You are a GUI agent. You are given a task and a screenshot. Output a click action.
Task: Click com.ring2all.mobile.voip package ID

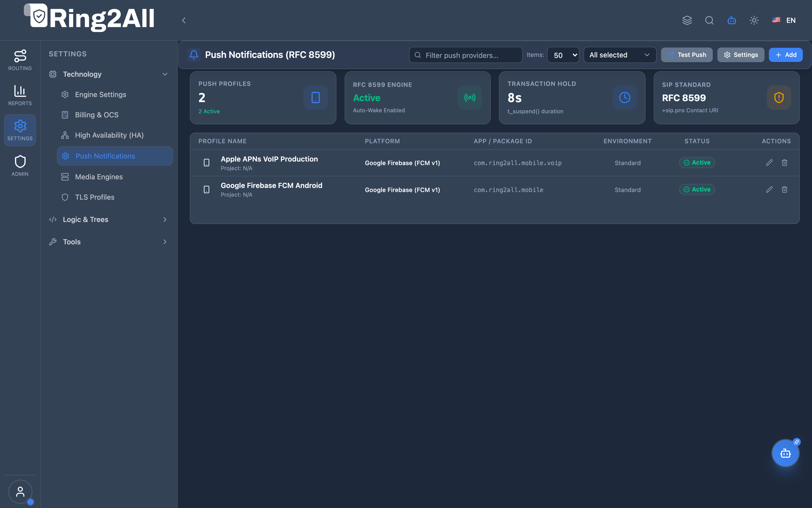coord(517,163)
